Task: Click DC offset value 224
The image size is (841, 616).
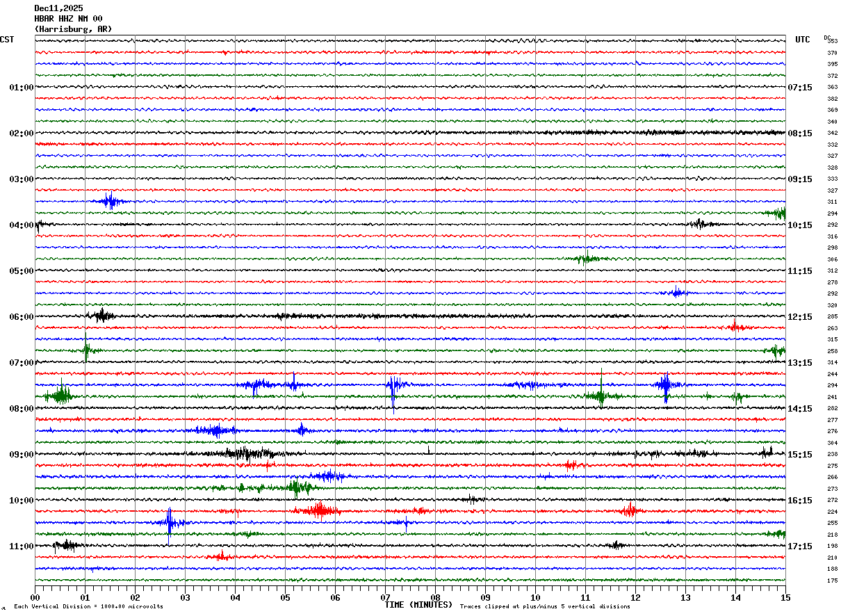Action: pyautogui.click(x=832, y=512)
